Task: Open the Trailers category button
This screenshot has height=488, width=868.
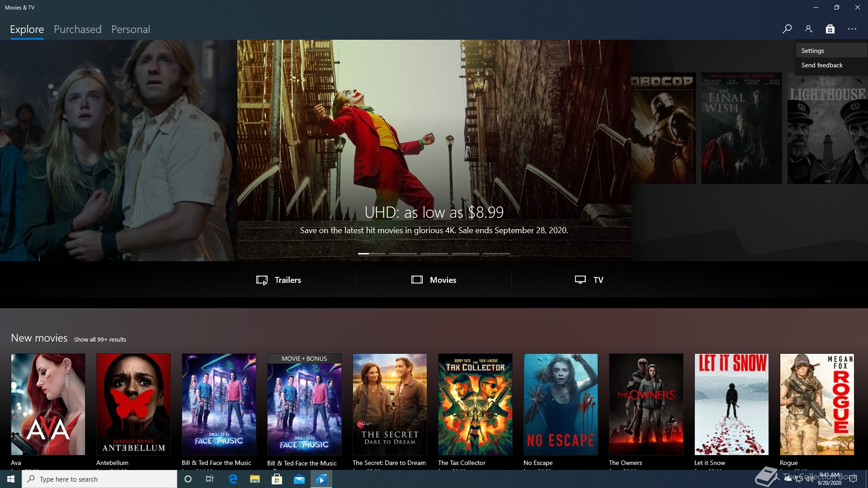Action: (278, 280)
